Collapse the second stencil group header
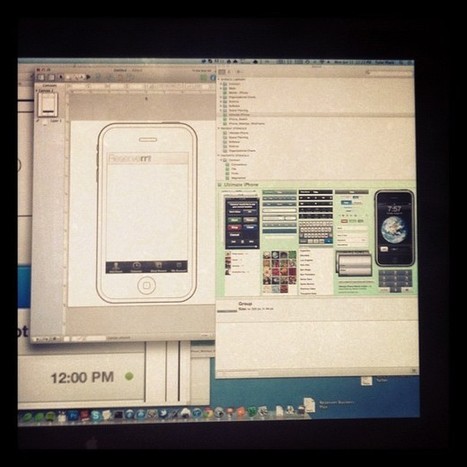The image size is (467, 467). [x=219, y=128]
